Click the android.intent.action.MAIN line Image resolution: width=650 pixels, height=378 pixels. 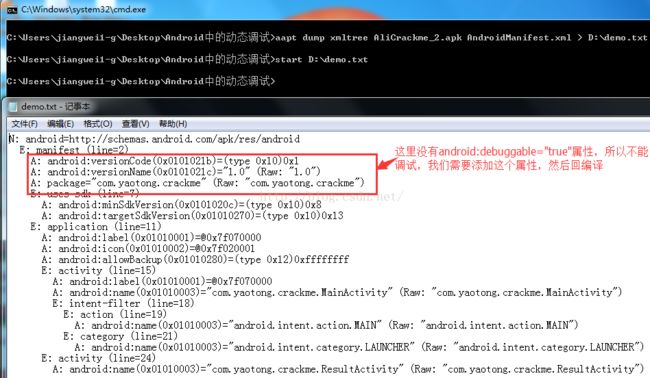pyautogui.click(x=326, y=325)
